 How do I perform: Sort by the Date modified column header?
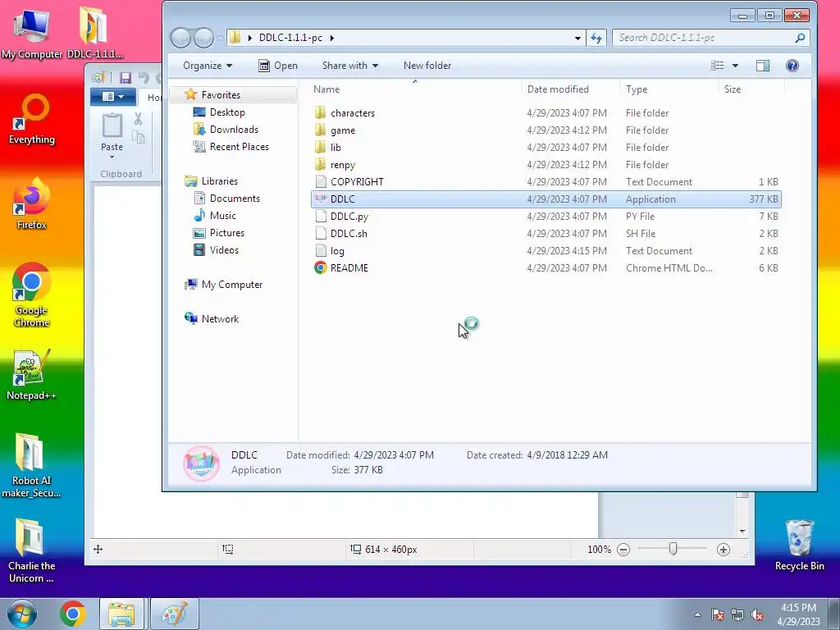[571, 89]
